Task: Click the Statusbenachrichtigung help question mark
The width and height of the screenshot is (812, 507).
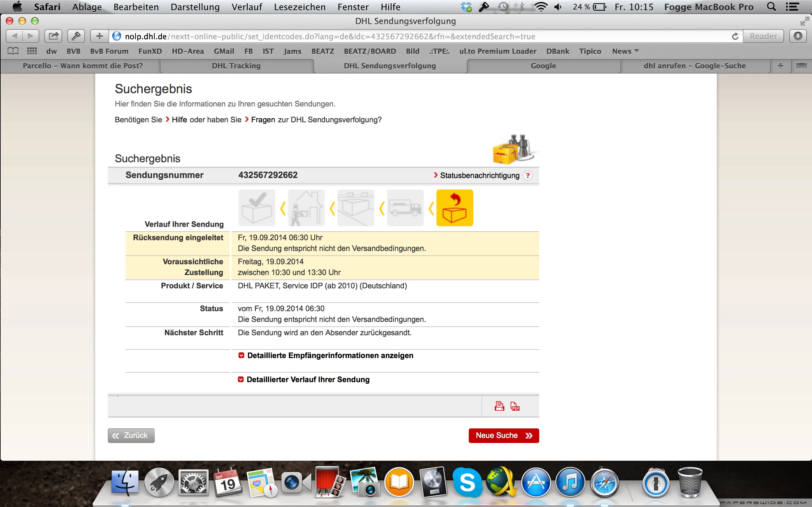Action: click(528, 175)
